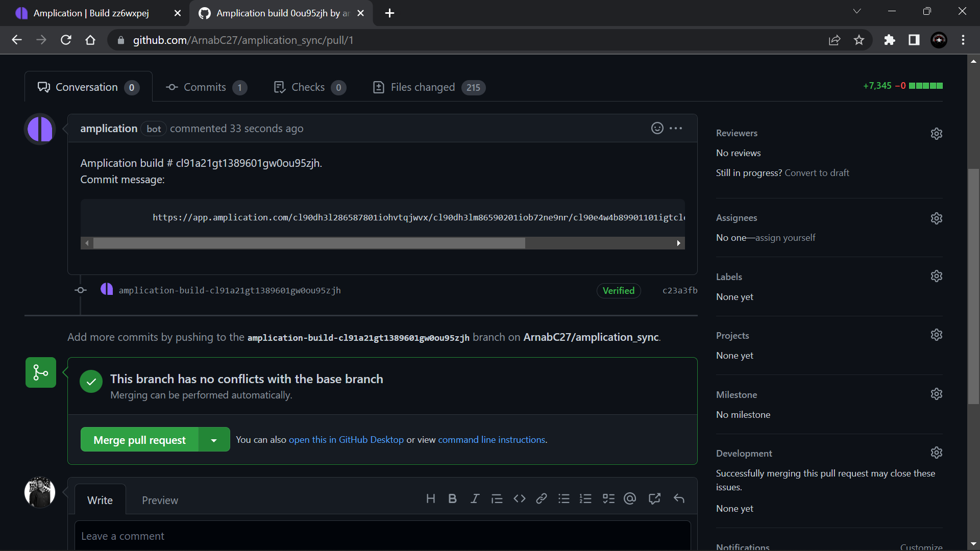
Task: Open the comment options kebab menu
Action: [x=676, y=128]
